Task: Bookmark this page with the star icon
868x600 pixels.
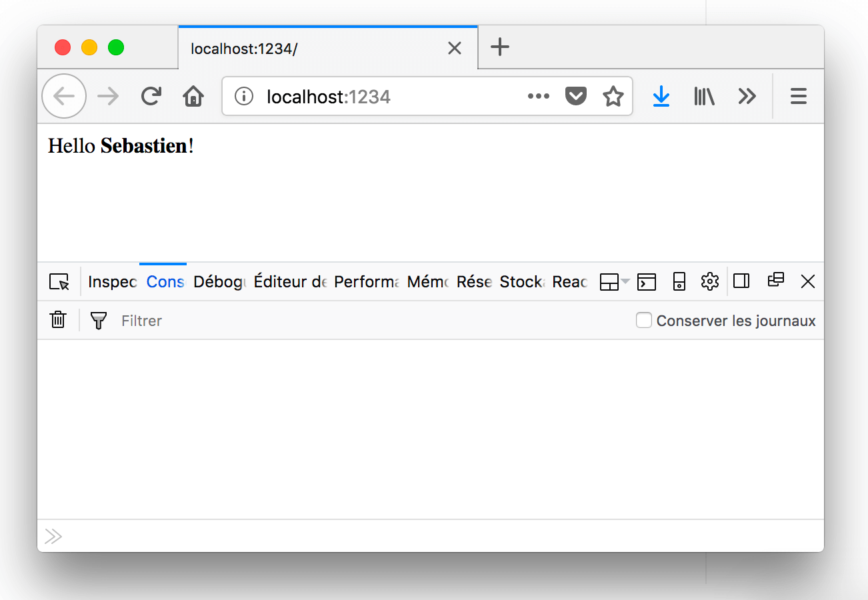Action: [613, 97]
